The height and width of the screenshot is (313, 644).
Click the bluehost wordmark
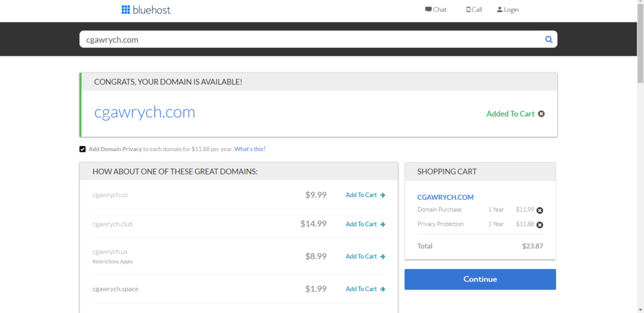(152, 10)
